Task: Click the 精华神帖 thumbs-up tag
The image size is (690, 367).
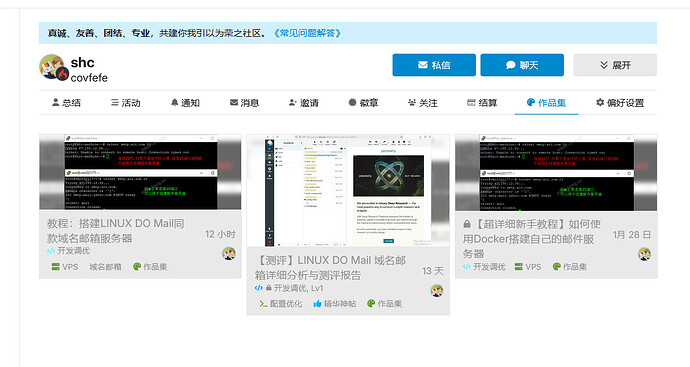Action: pos(334,304)
